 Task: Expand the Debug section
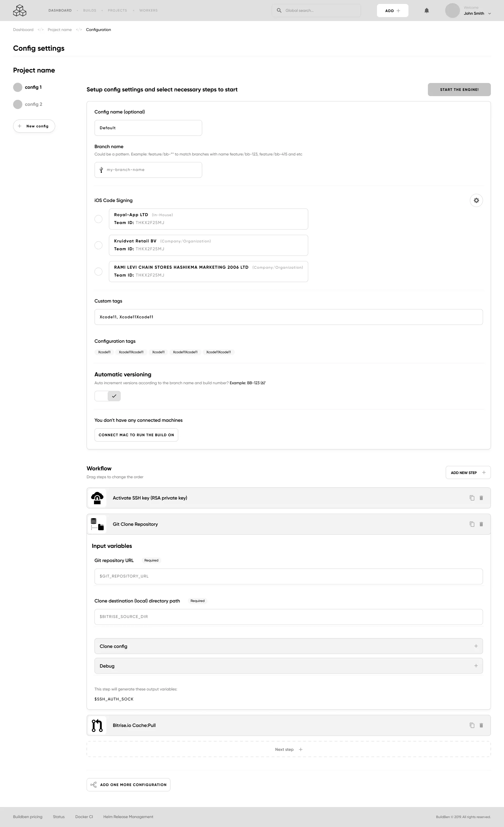(476, 665)
